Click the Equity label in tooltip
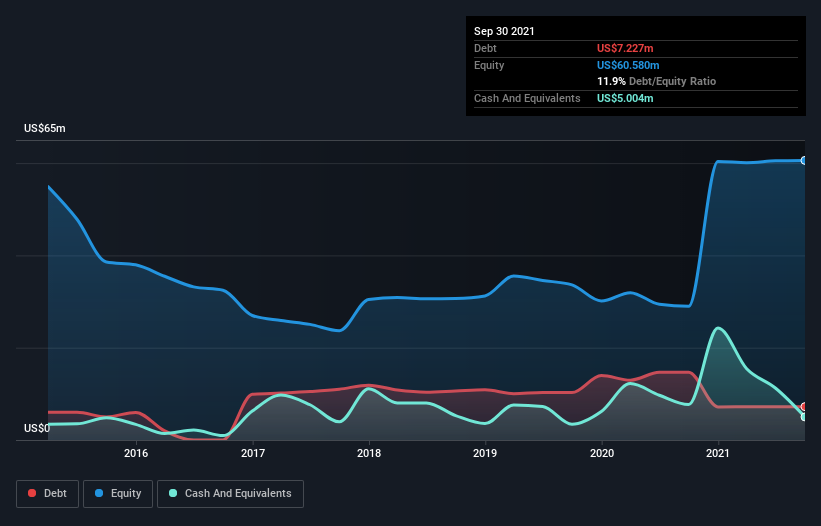The width and height of the screenshot is (821, 526). click(x=489, y=65)
